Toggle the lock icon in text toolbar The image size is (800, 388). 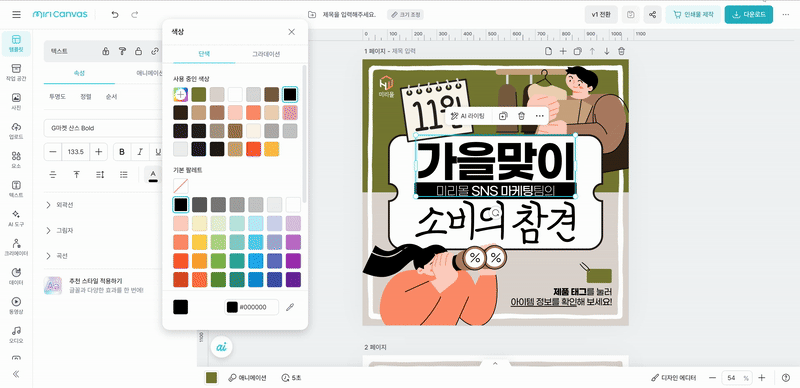138,51
